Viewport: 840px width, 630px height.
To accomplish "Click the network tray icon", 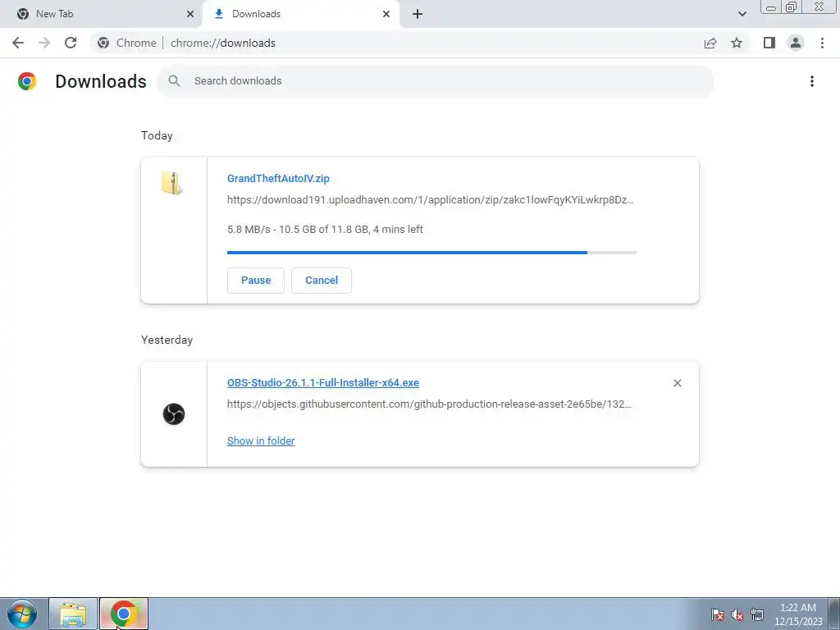I will tap(757, 614).
